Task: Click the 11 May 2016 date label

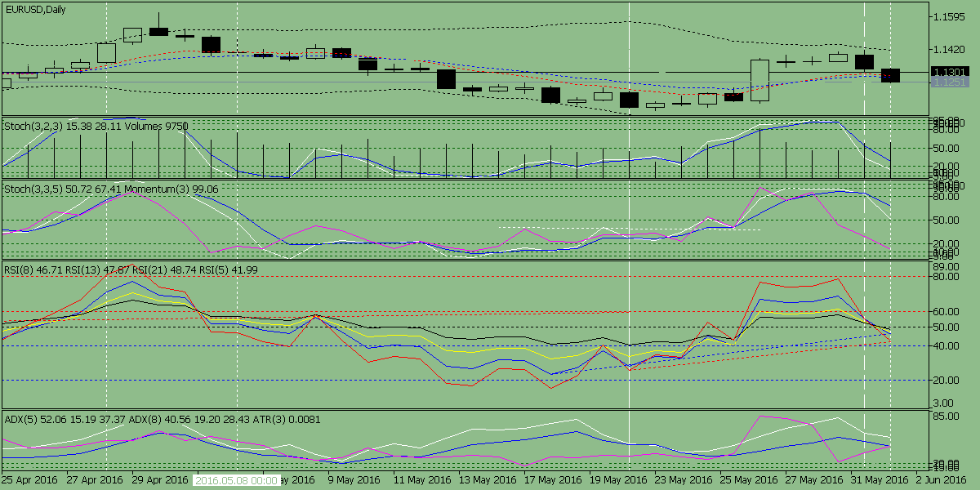Action: point(421,481)
